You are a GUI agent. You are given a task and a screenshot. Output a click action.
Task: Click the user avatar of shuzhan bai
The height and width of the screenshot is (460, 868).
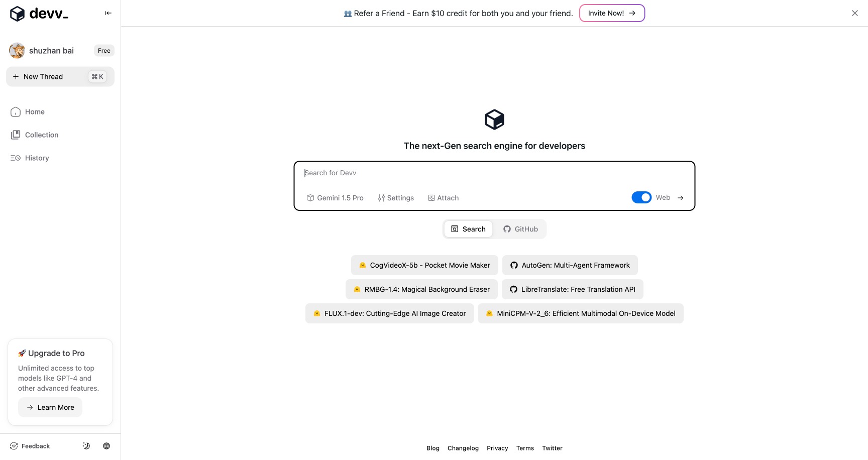pos(17,50)
